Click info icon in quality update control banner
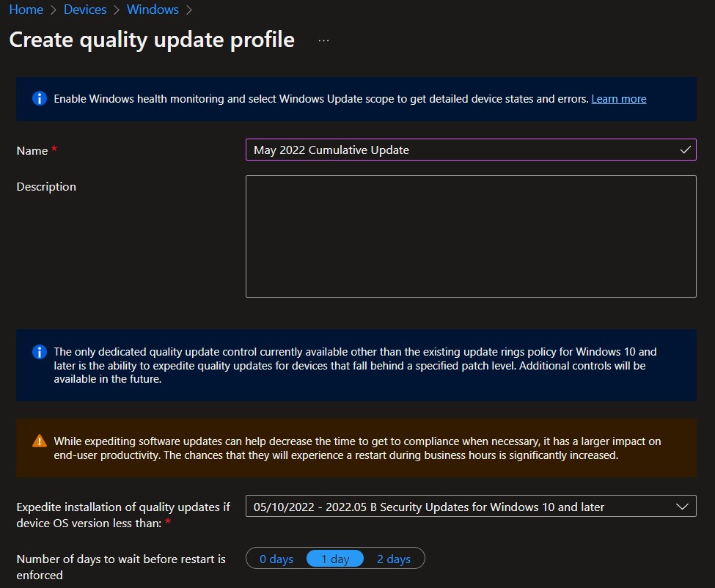Image resolution: width=715 pixels, height=588 pixels. pos(39,352)
